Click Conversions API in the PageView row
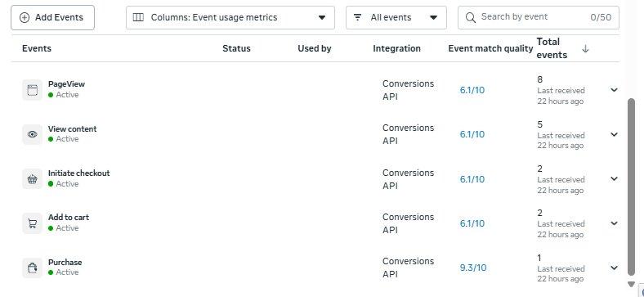The image size is (644, 297). coord(408,90)
